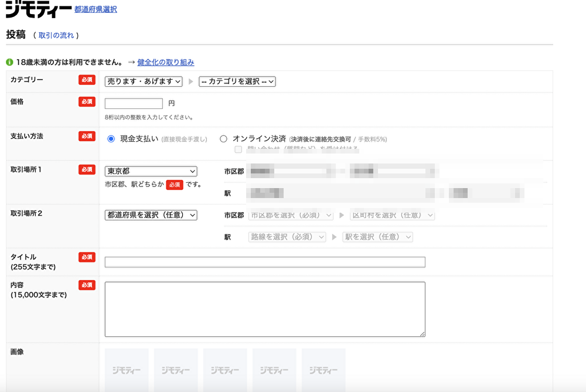Select the first 画像 upload thumbnail
Screen dimensions: 586x392
[x=127, y=370]
